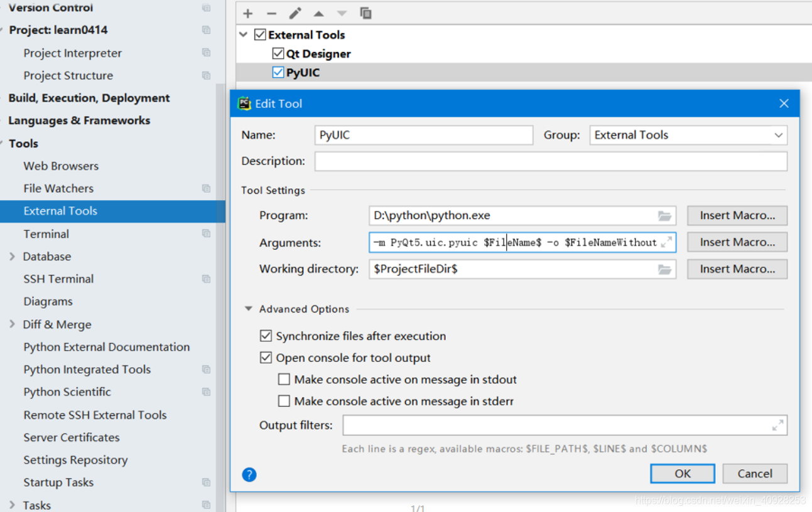812x512 pixels.
Task: Toggle PyUIC checkbox in tools list
Action: coord(278,72)
